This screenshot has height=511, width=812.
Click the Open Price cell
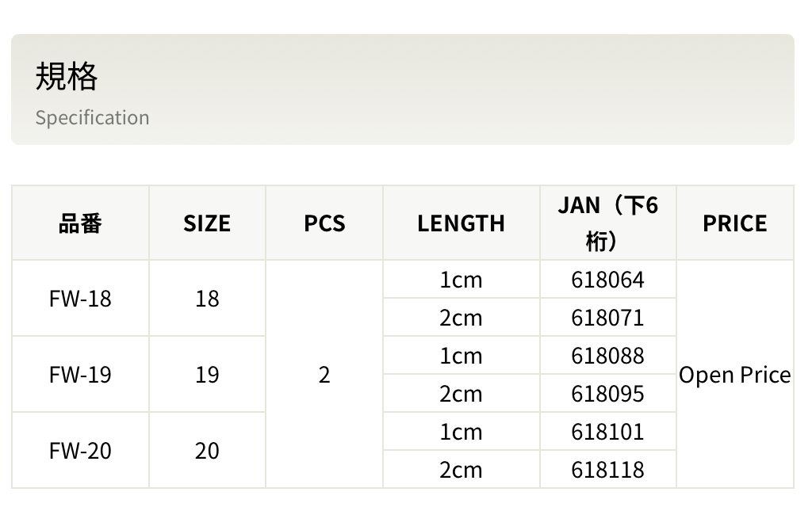pos(734,375)
